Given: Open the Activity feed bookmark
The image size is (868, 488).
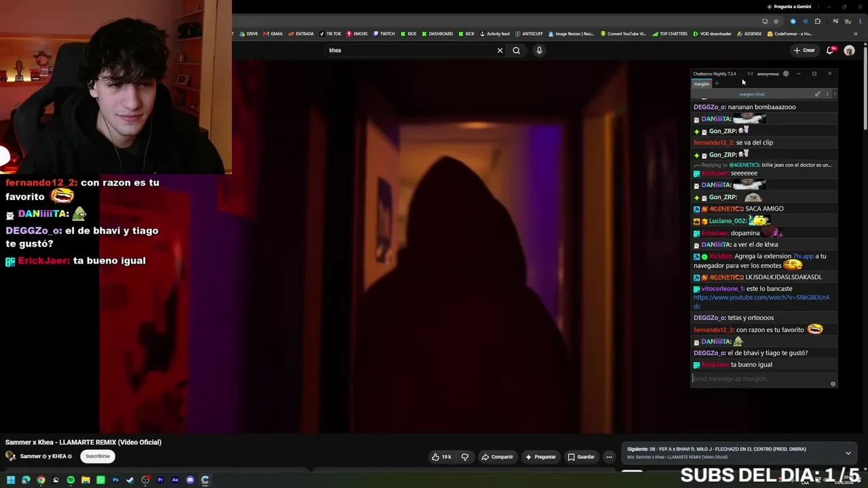Looking at the screenshot, I should (x=494, y=34).
